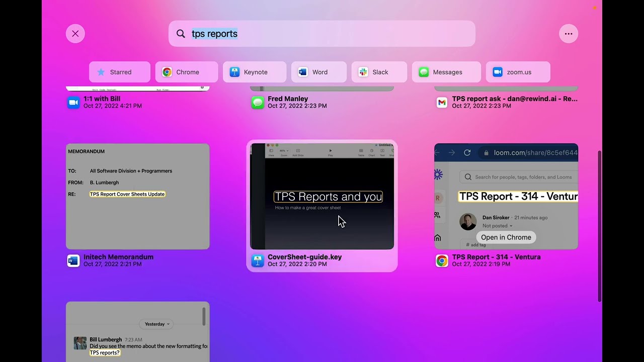Close the search overlay with the X button
The image size is (644, 362).
pos(75,33)
